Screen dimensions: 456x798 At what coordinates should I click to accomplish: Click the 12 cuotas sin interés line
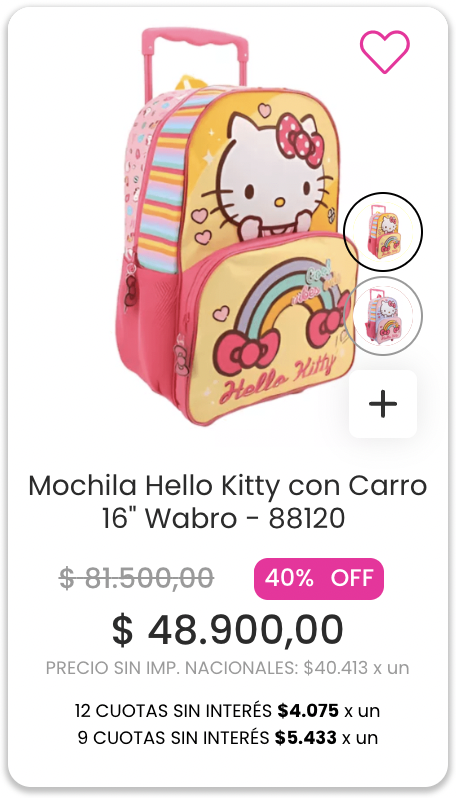coord(227,710)
